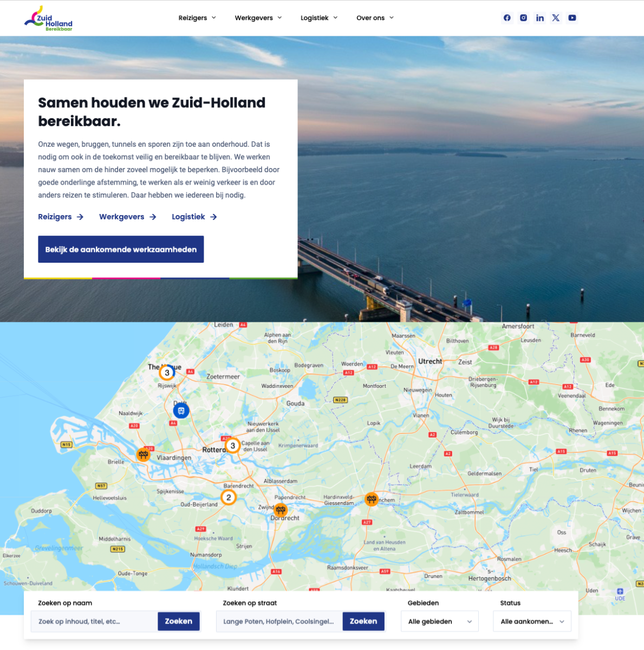Click the Zuid Holland Bereikbaar logo
Screen dimensions: 644x650
pos(48,18)
